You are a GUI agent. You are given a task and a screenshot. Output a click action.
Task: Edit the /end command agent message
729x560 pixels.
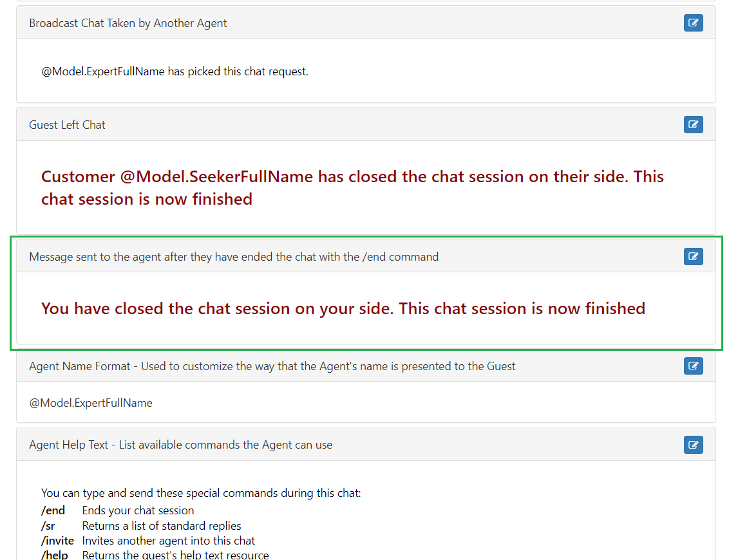click(693, 257)
